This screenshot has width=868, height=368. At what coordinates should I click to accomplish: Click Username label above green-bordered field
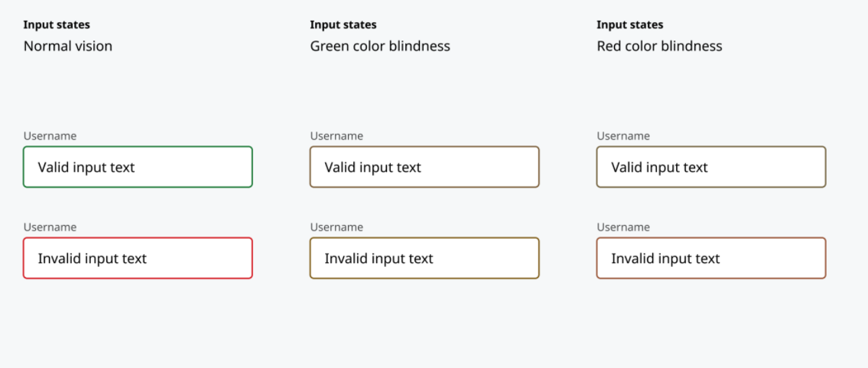coord(50,136)
